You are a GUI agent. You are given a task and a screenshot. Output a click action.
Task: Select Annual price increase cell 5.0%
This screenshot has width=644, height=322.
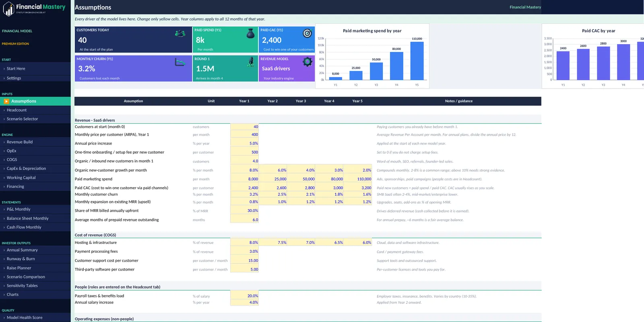[x=244, y=143]
